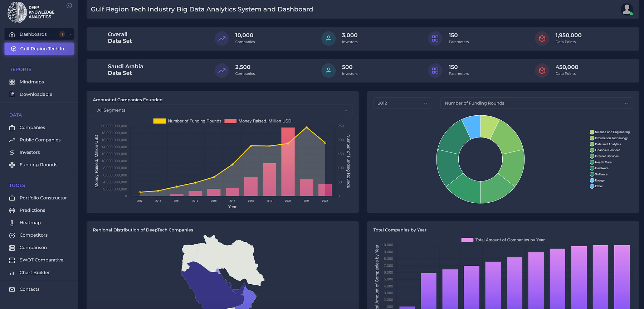Click the Downloadable document icon
Screen dimensions: 644x309
click(12, 95)
